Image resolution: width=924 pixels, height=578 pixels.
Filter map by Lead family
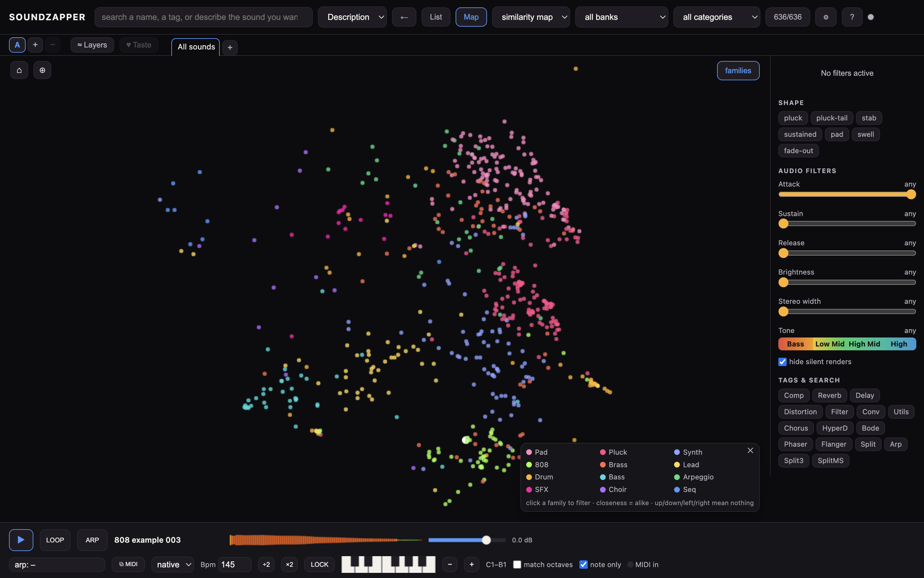pos(687,465)
